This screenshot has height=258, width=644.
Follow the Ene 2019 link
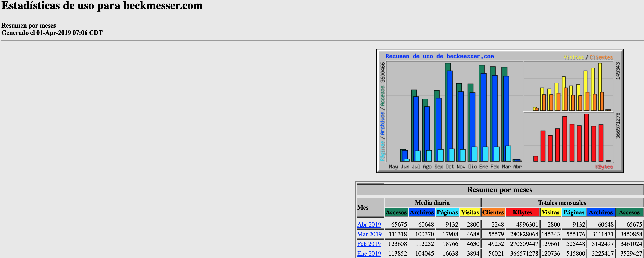369,253
